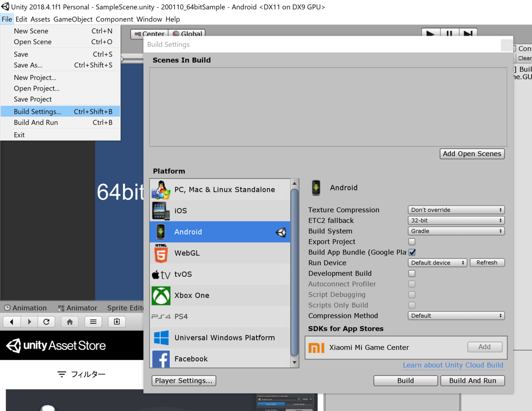Click the Step frame button in Unity toolbar
Viewport: 532px width, 411px height.
click(468, 34)
